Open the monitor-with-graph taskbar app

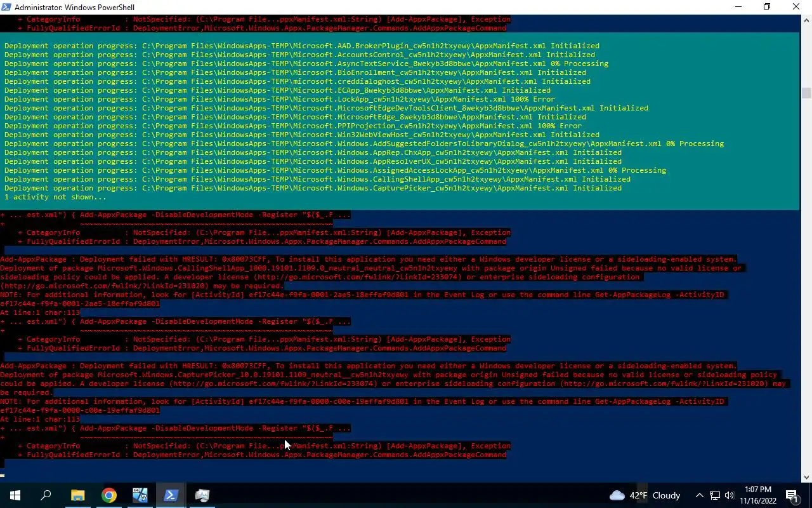[x=202, y=495]
